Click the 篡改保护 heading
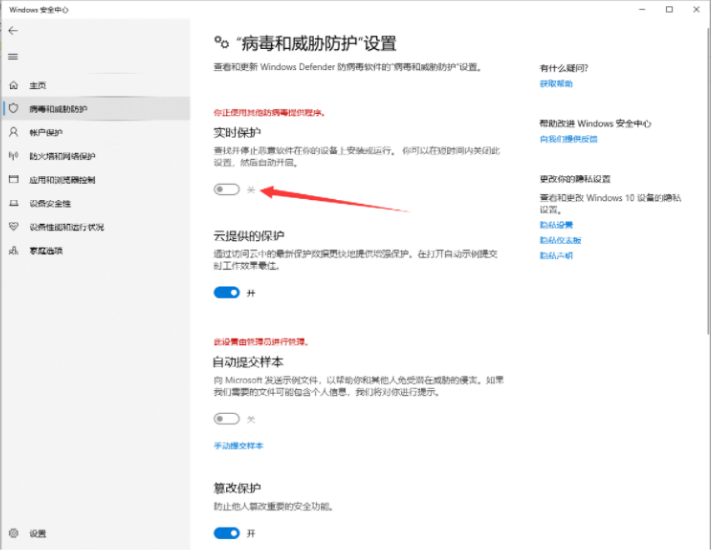The height and width of the screenshot is (557, 711). (x=237, y=488)
